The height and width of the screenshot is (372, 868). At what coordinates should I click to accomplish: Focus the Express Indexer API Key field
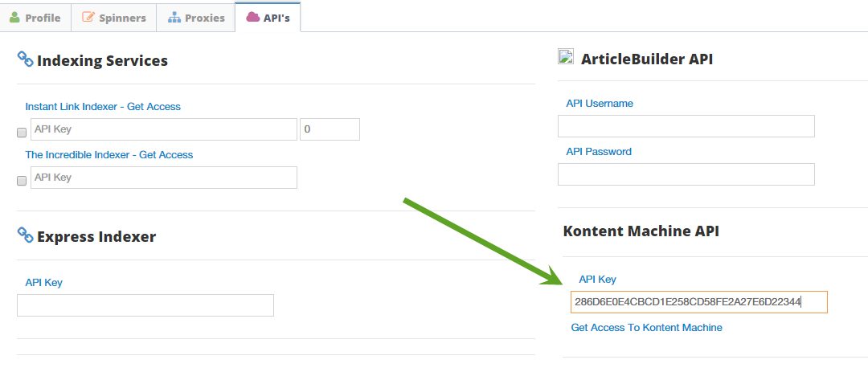[145, 305]
